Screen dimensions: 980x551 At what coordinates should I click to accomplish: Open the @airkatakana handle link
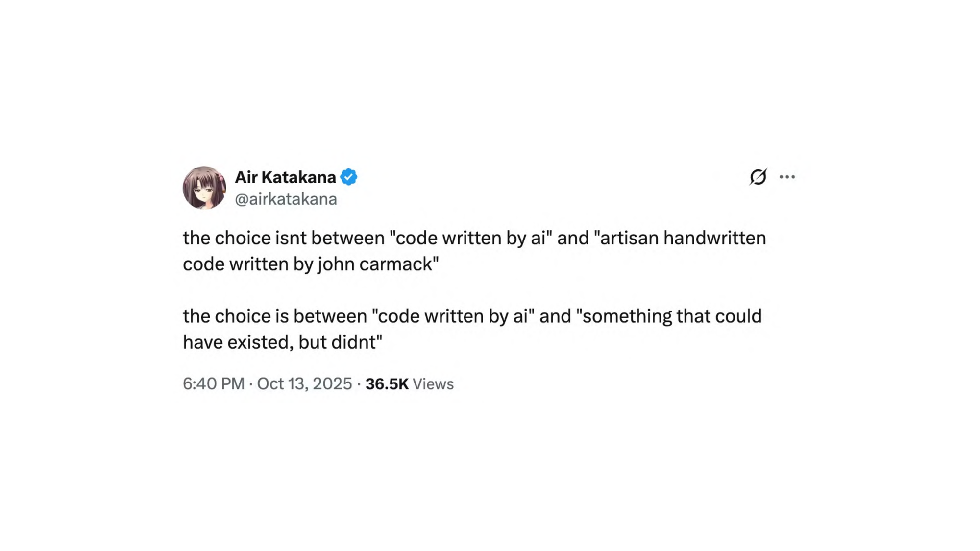[x=286, y=199]
